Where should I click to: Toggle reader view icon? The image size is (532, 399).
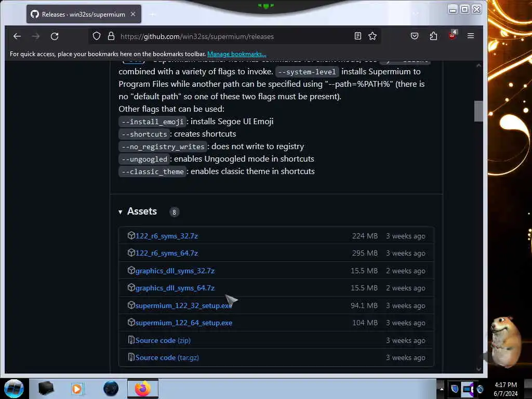coord(357,36)
